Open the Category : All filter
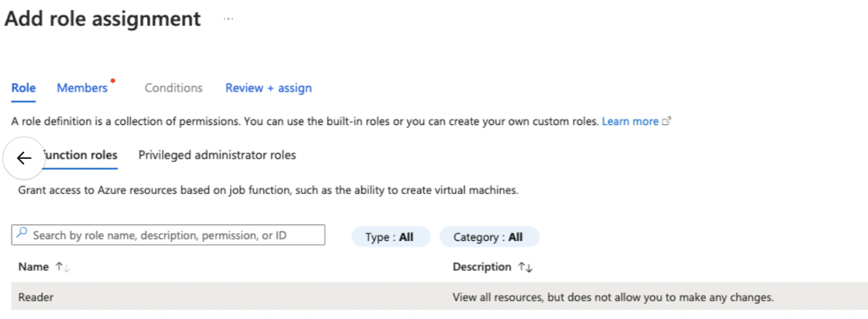 [489, 237]
